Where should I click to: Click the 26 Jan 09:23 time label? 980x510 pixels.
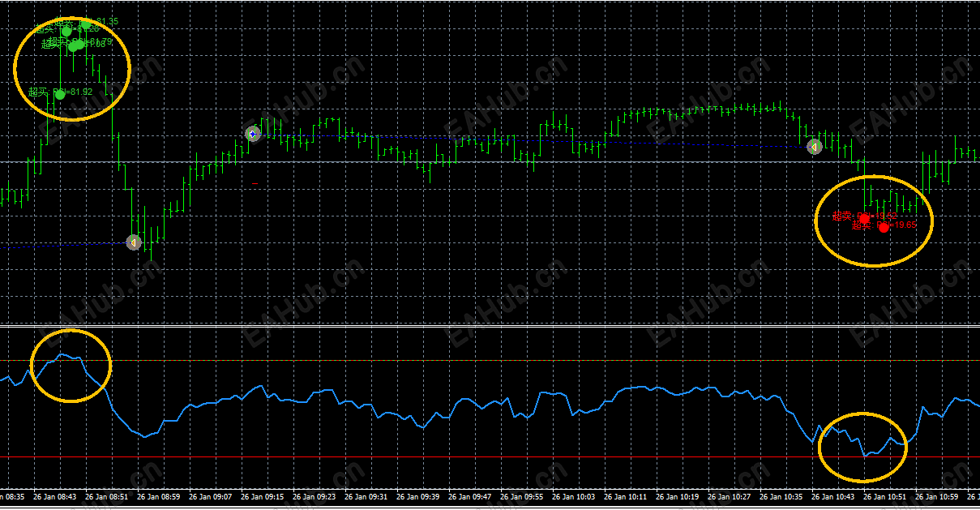314,496
